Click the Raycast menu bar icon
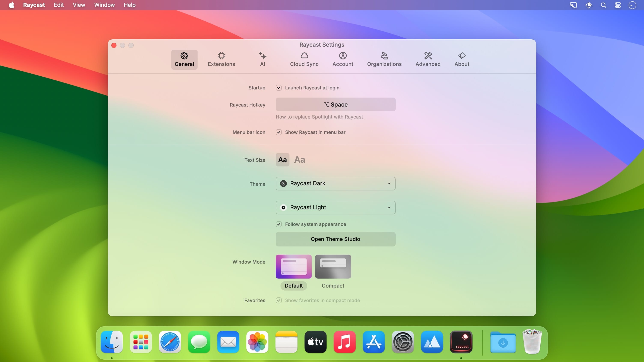 pyautogui.click(x=588, y=5)
